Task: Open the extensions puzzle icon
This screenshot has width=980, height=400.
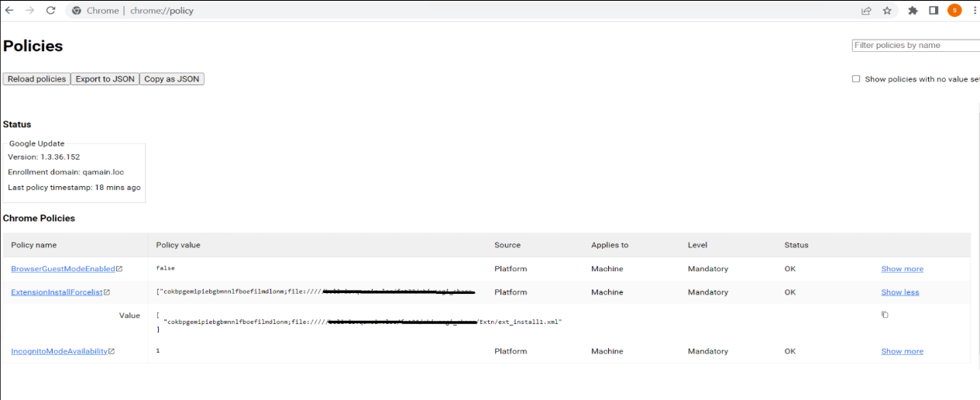Action: tap(913, 11)
